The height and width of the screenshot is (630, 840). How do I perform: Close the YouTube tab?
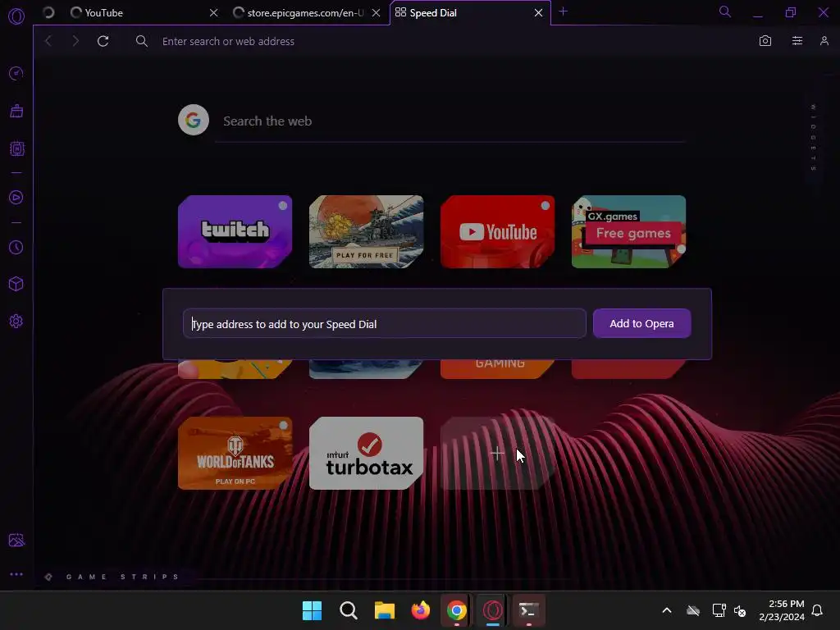pyautogui.click(x=214, y=12)
